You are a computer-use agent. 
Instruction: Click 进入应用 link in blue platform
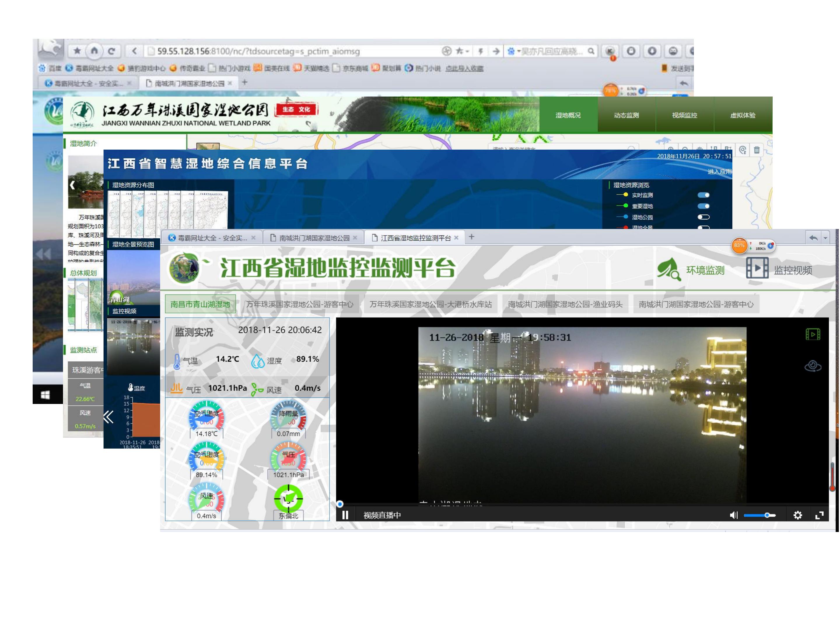(719, 171)
